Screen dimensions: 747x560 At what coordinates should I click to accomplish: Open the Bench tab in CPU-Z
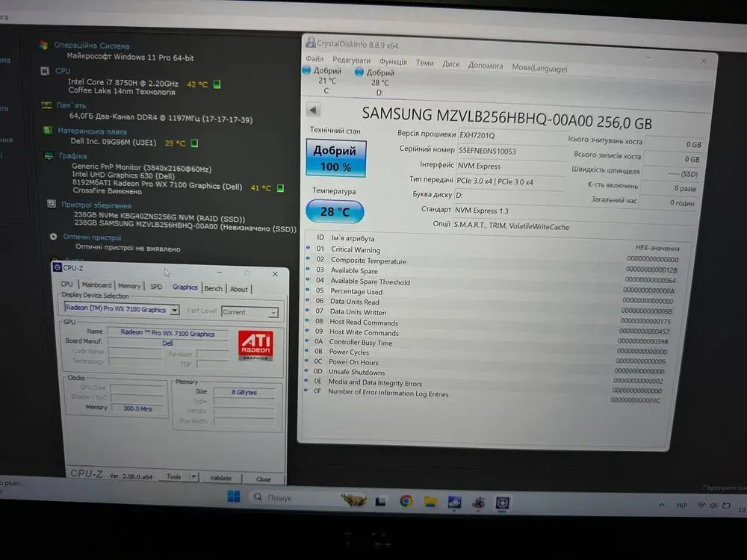[x=214, y=288]
